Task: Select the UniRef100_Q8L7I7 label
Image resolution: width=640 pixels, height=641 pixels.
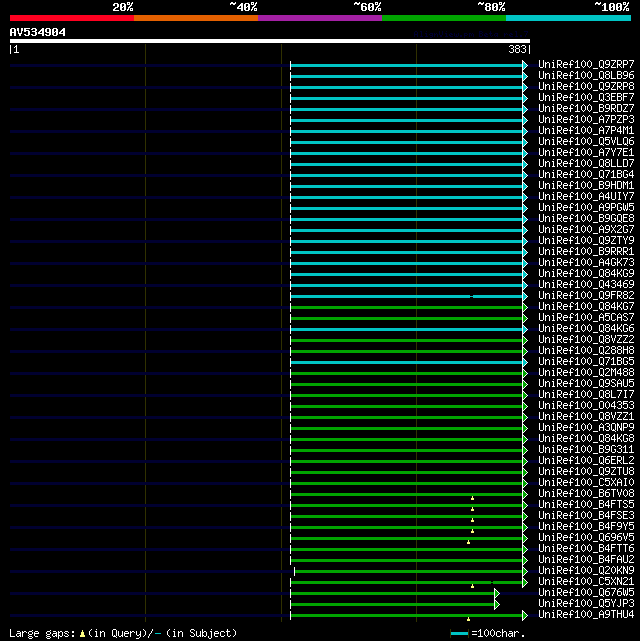Action: [586, 394]
